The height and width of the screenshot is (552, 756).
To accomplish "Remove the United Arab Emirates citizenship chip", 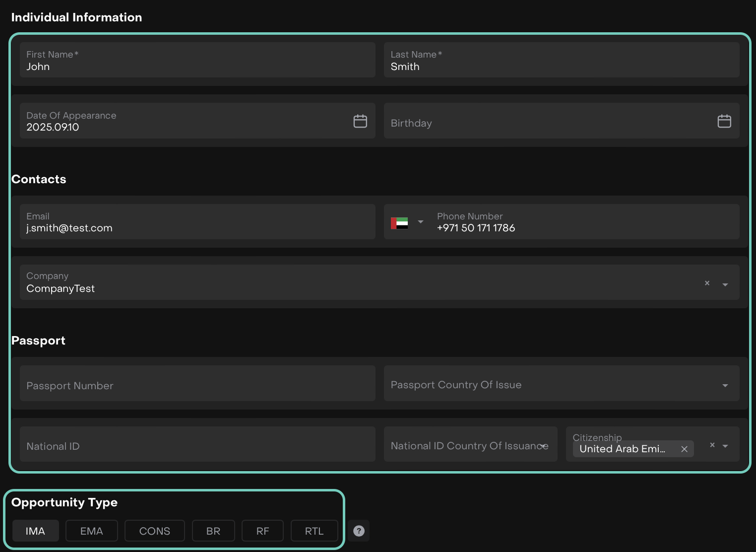I will coord(684,449).
